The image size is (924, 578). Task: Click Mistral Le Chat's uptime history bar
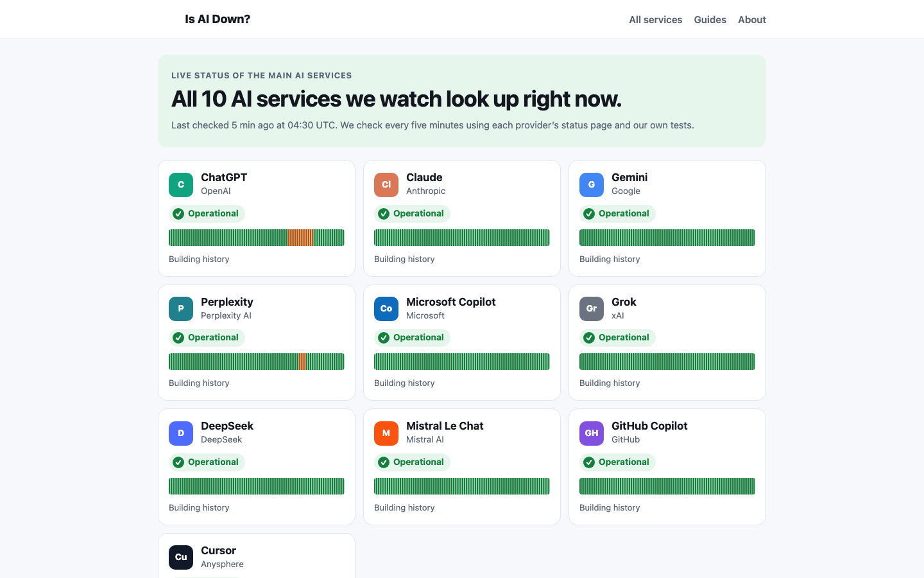pos(462,486)
